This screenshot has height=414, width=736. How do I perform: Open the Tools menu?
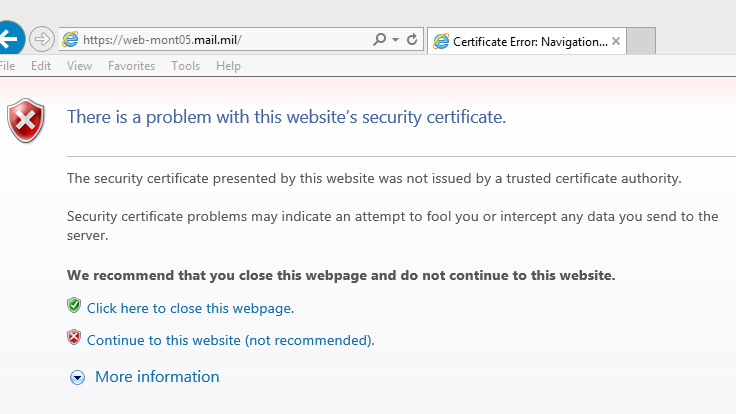(x=185, y=66)
